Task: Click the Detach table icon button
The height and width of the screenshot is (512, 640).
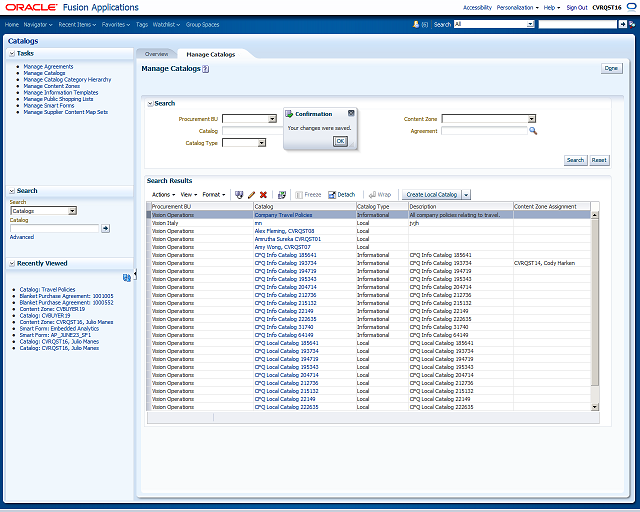Action: (342, 195)
